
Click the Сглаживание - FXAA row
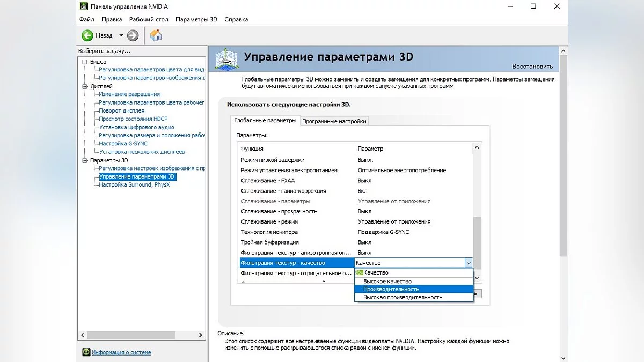tap(355, 181)
